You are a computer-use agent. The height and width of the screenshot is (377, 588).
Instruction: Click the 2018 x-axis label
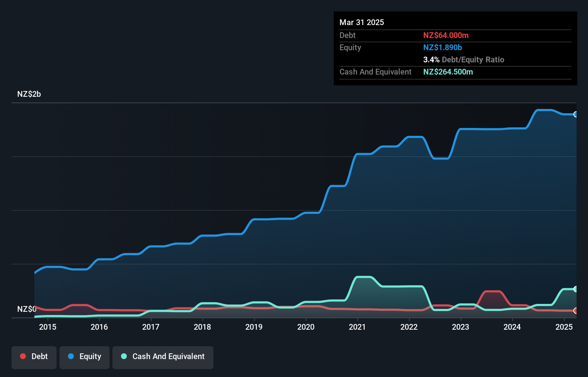tap(202, 327)
